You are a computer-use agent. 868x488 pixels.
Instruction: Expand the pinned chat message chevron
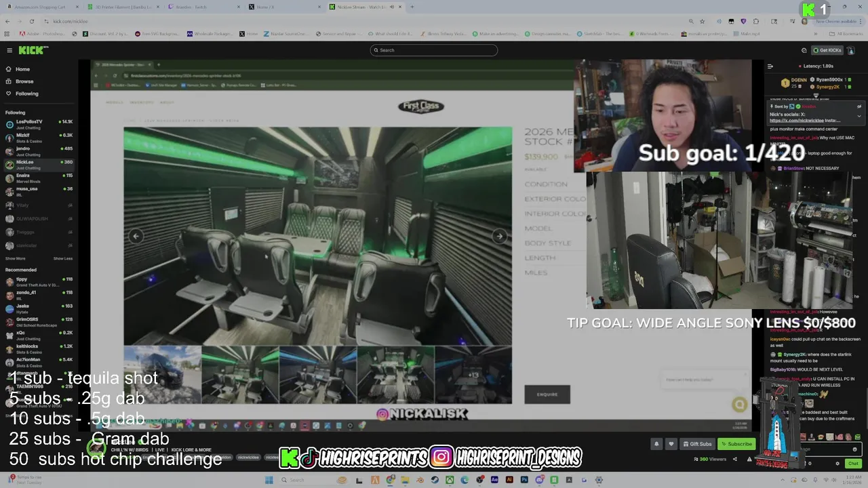(859, 116)
